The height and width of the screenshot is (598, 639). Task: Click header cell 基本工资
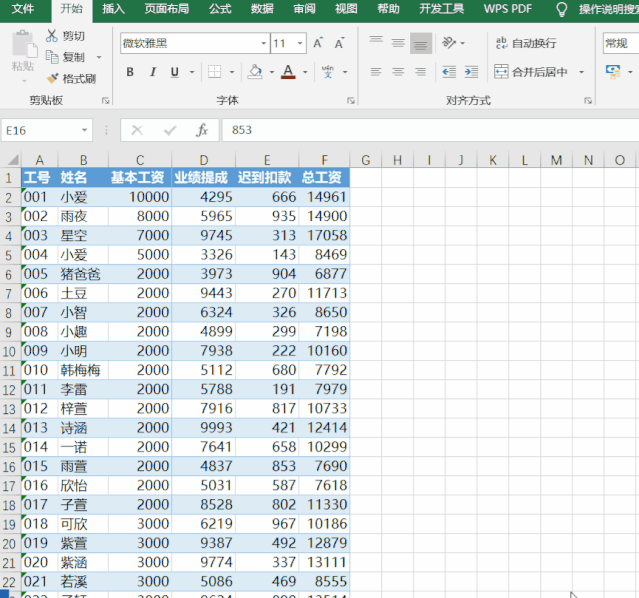pyautogui.click(x=140, y=178)
